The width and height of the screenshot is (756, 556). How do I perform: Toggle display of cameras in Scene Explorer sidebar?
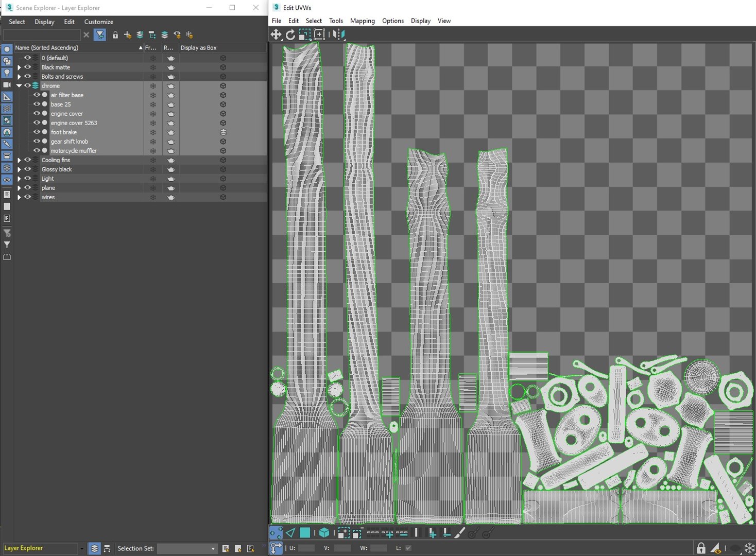[x=7, y=84]
